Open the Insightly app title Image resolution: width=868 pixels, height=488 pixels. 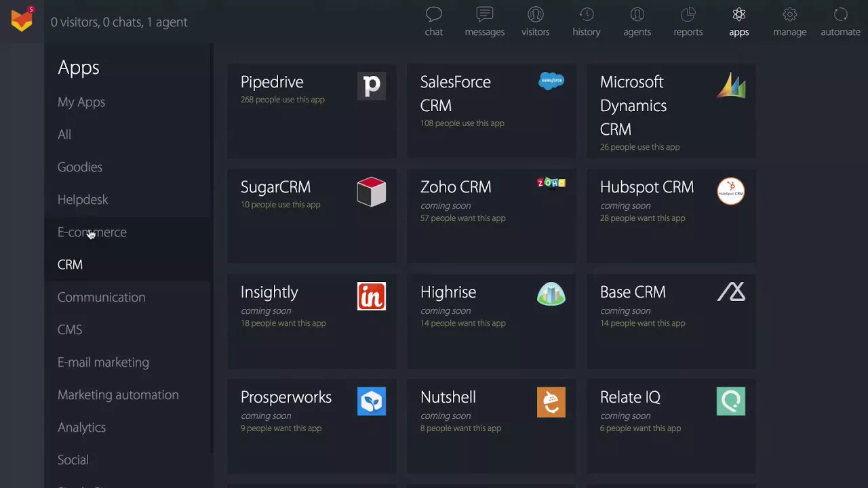(x=269, y=292)
